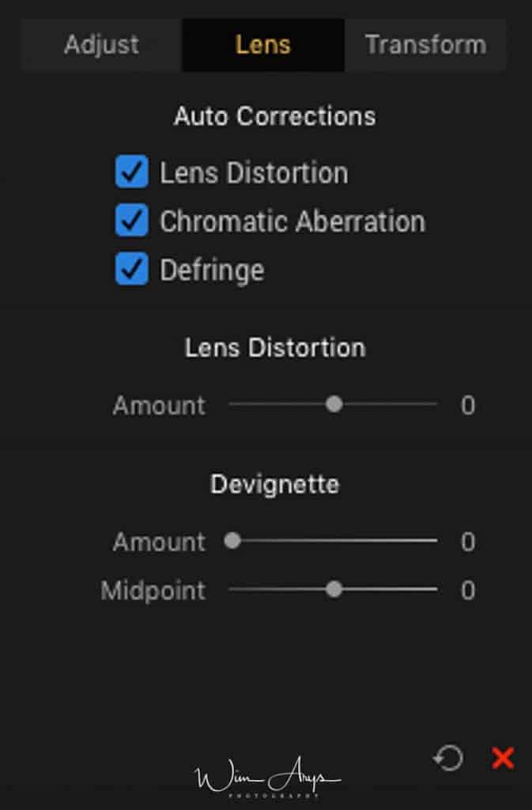Switch to the Adjust tab
This screenshot has height=810, width=532.
click(x=102, y=45)
